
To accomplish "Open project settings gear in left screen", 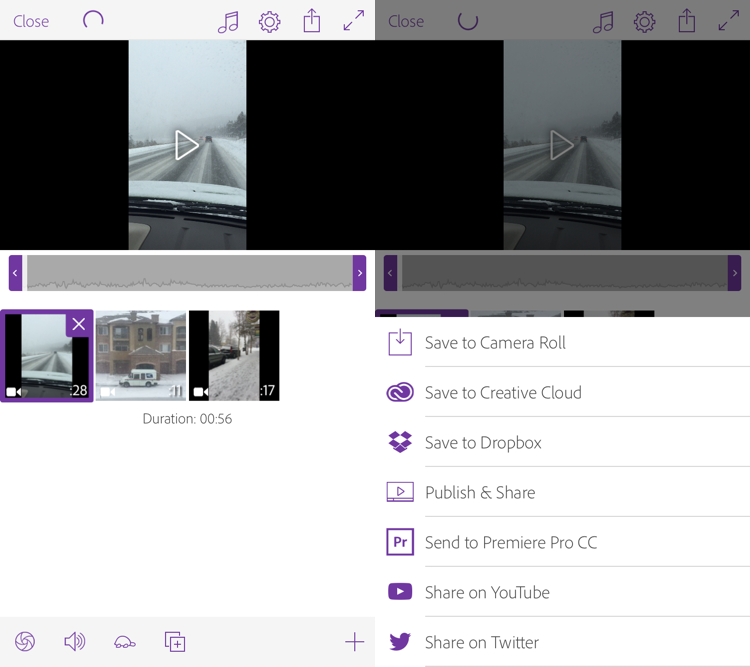I will [269, 22].
